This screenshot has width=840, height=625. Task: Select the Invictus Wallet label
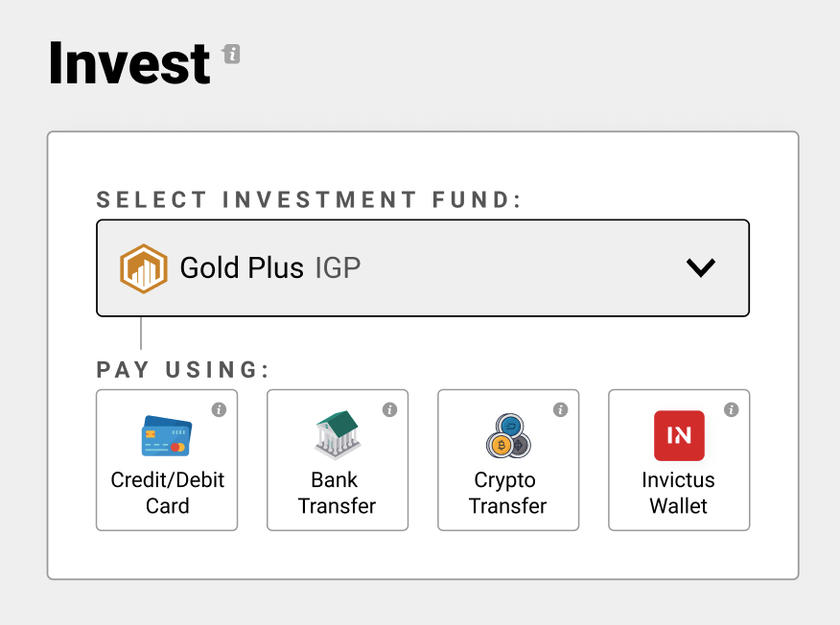679,493
